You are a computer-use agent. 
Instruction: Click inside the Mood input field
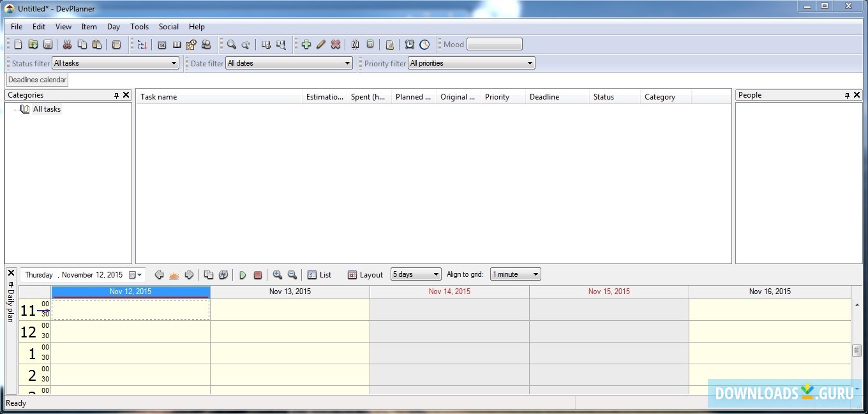click(495, 44)
